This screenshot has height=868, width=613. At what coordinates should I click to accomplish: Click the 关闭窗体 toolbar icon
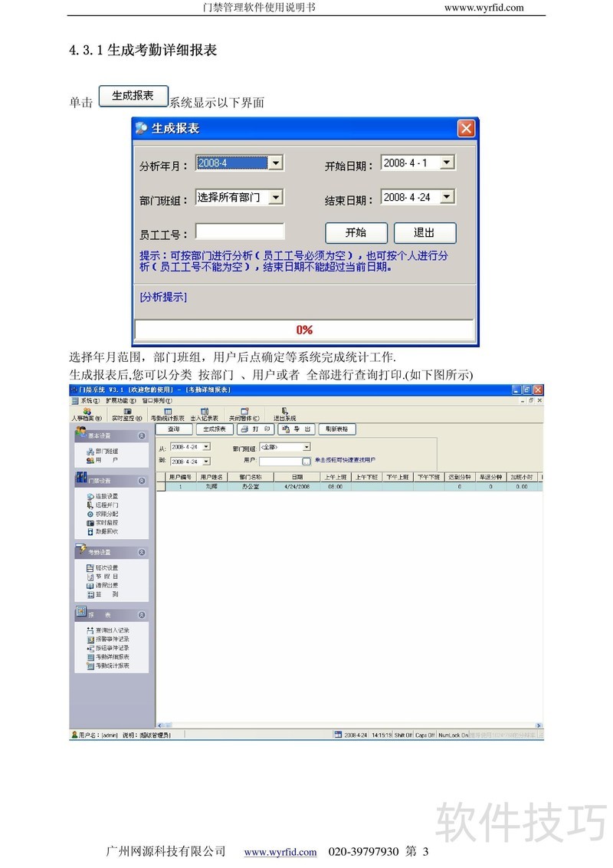(x=244, y=415)
